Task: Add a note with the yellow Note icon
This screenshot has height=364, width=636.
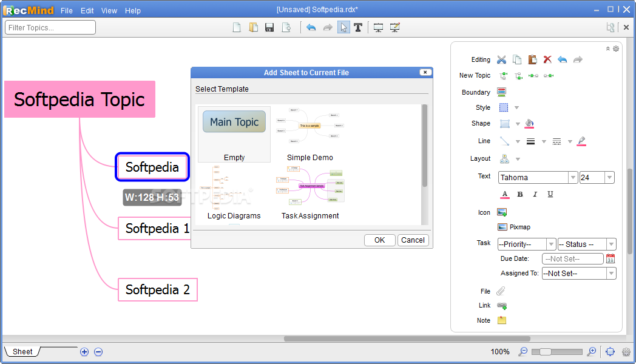Action: 502,320
